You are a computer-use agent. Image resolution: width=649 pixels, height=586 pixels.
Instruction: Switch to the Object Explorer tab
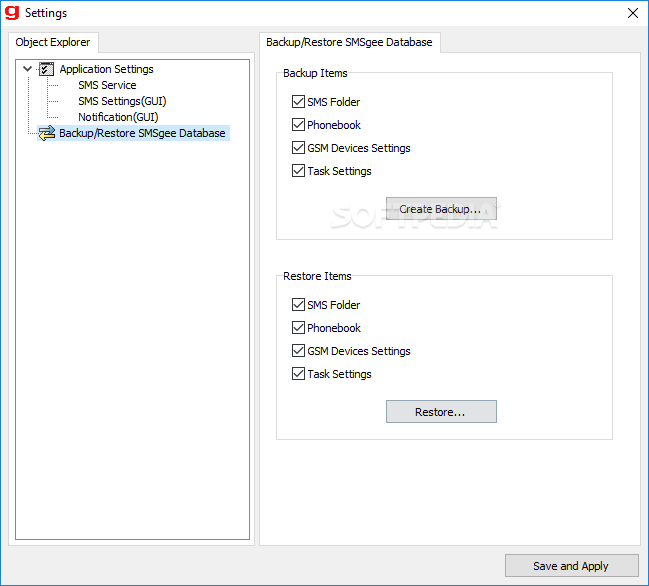pyautogui.click(x=53, y=42)
